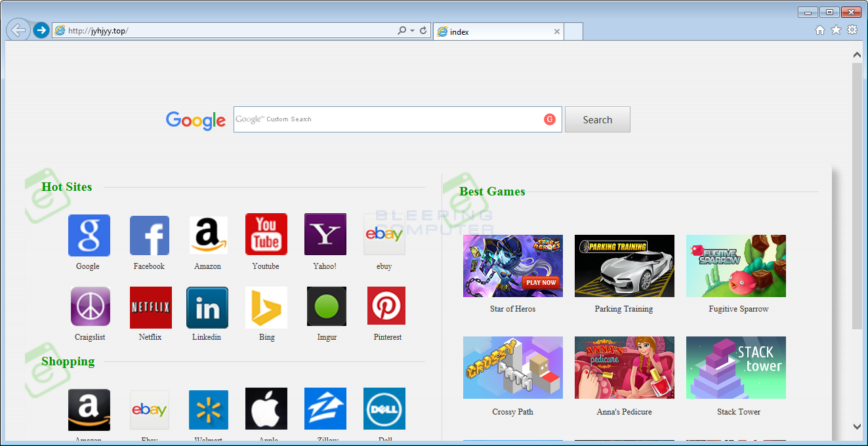Open the Zillow icon
This screenshot has width=868, height=446.
[x=325, y=409]
